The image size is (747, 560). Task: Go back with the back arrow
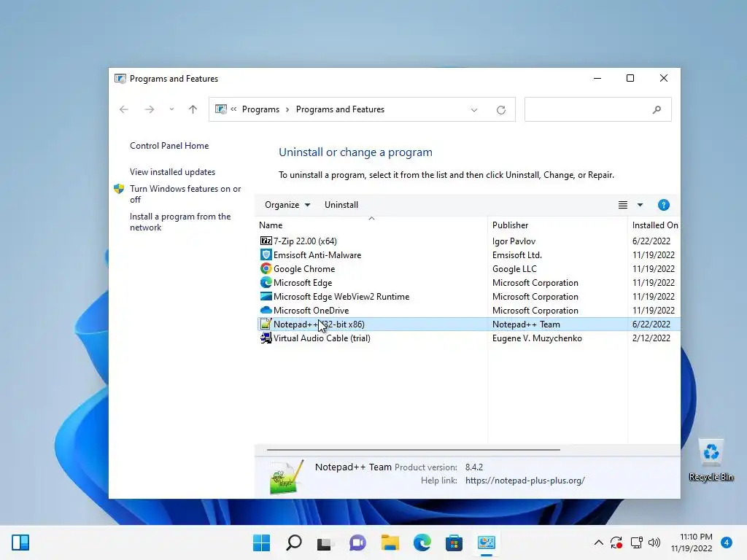(x=124, y=109)
